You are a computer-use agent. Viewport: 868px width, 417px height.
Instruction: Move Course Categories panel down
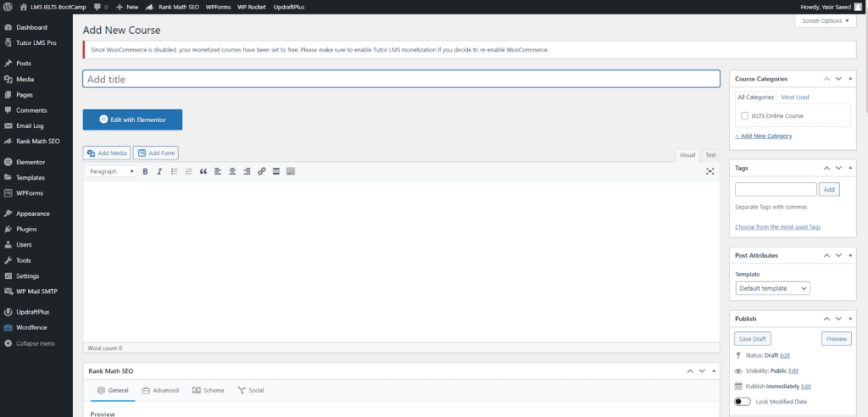pos(838,79)
